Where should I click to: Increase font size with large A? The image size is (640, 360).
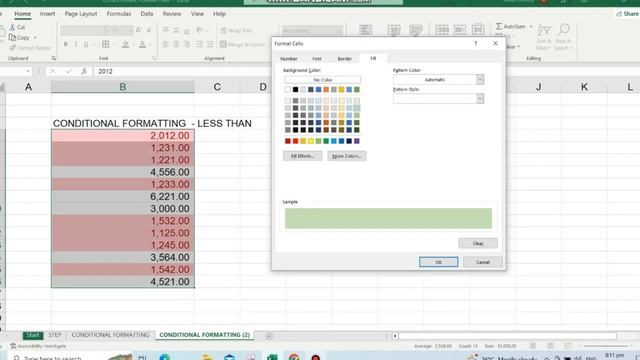coord(138,30)
